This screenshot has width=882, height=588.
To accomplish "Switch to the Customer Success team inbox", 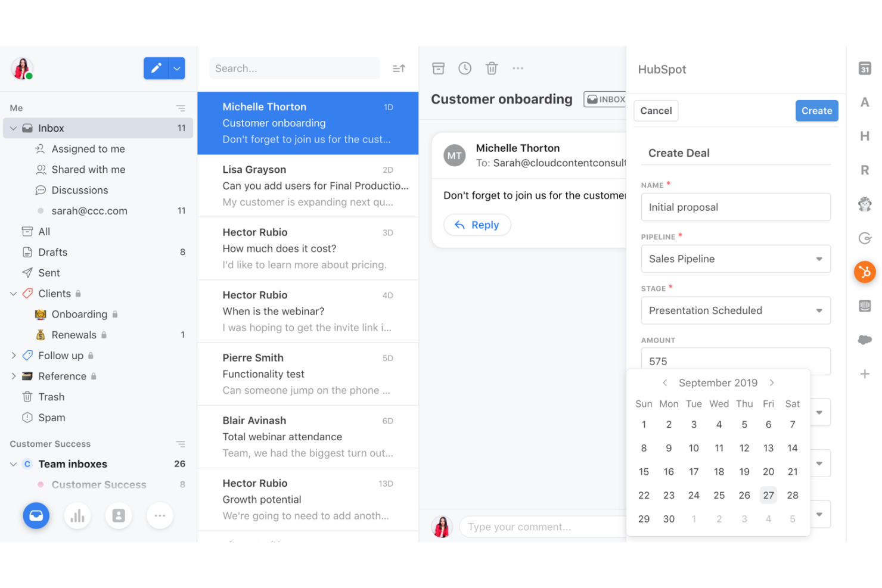I will [x=100, y=484].
